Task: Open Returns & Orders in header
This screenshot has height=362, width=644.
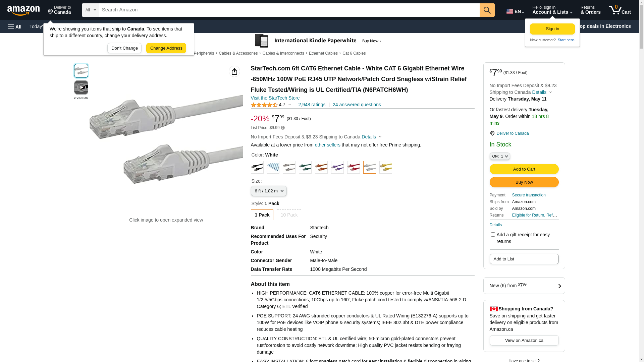Action: (x=590, y=10)
